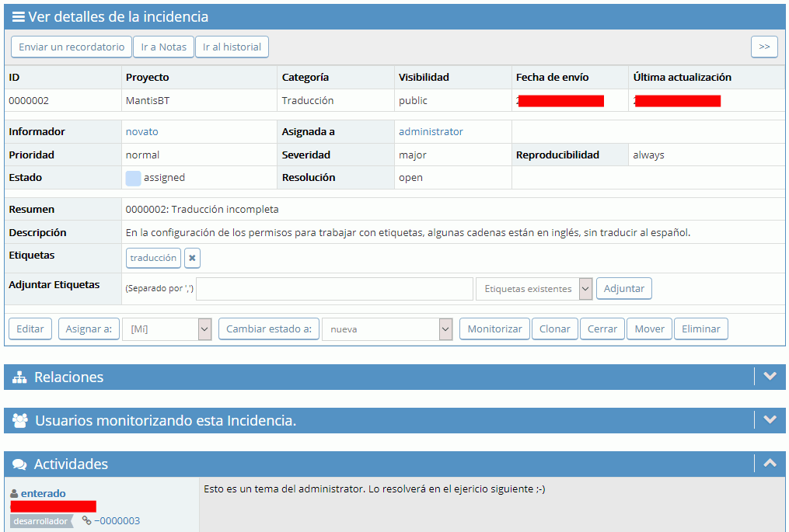The image size is (789, 532).
Task: Collapse the Actividades section chevron
Action: click(770, 464)
